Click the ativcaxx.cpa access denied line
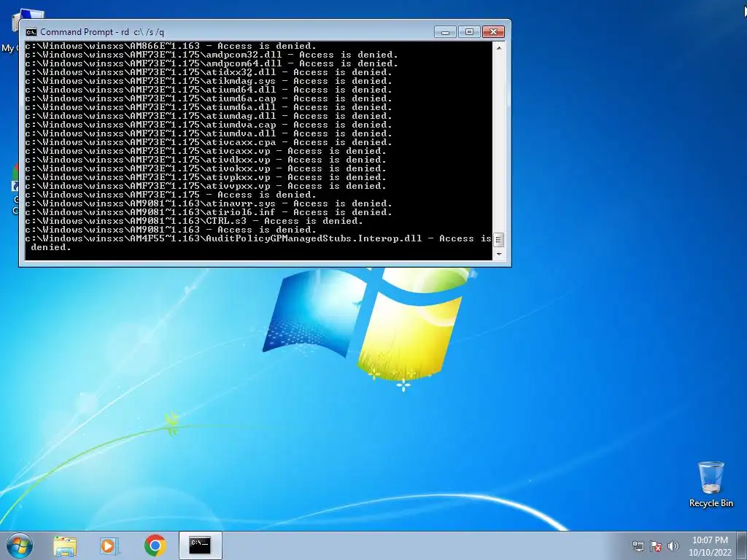Screen dimensions: 747x560 pyautogui.click(x=209, y=142)
